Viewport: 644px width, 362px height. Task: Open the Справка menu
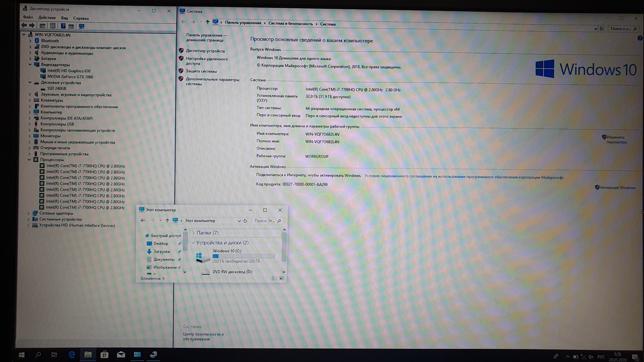81,18
